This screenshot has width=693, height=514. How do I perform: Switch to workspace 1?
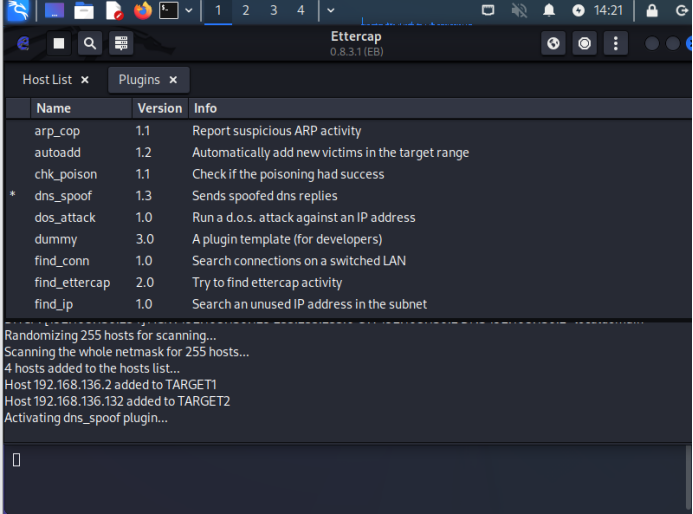[218, 11]
